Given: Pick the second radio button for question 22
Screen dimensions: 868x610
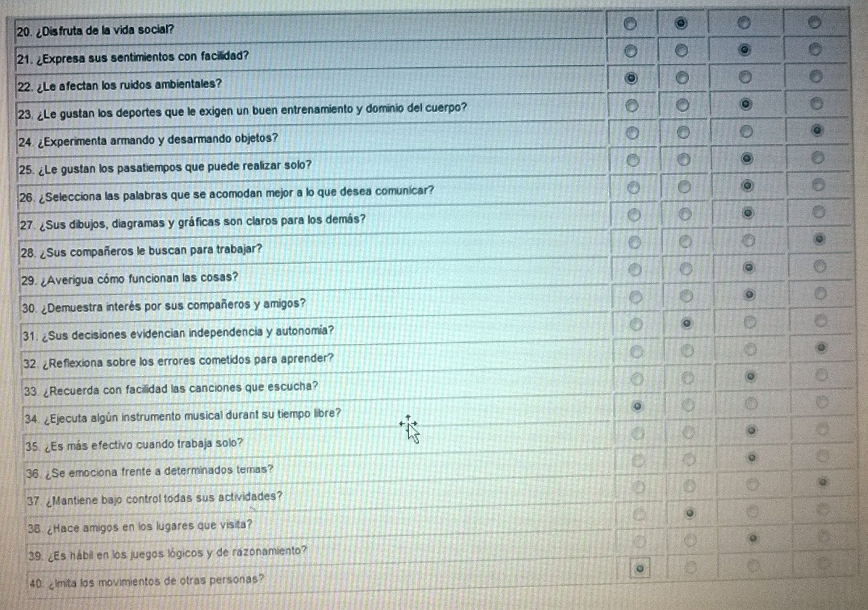Looking at the screenshot, I should point(682,77).
